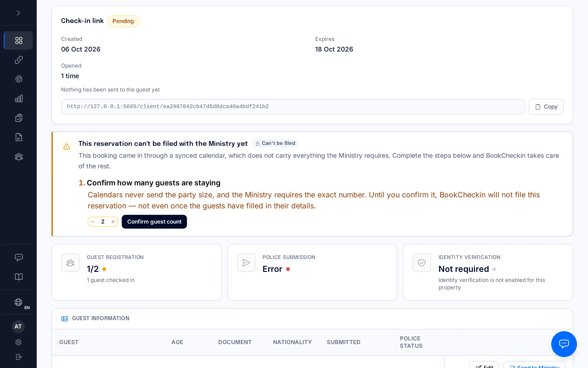Click the guest count value 2
Screen dimensions: 588x368
(x=103, y=222)
